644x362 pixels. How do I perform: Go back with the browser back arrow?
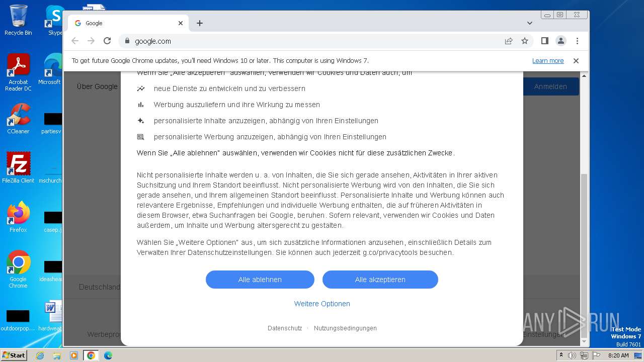click(75, 41)
